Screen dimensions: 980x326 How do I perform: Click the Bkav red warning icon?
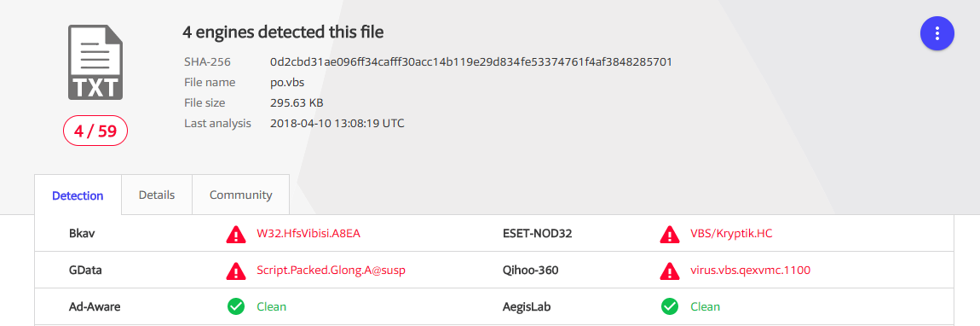tap(235, 234)
